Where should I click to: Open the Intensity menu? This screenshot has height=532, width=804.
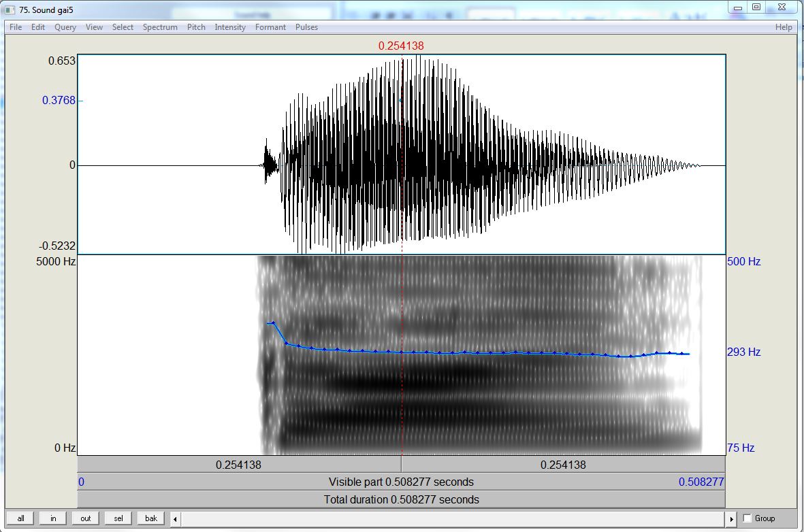click(229, 27)
